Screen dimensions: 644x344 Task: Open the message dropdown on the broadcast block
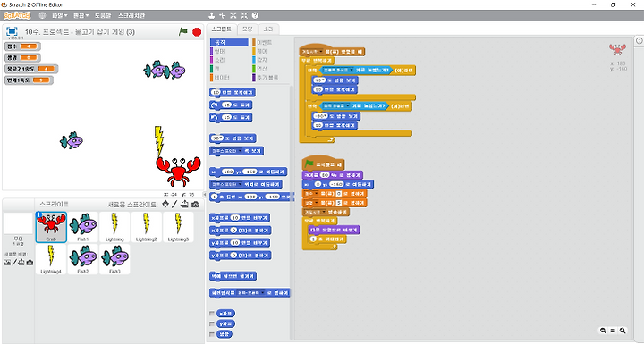pyautogui.click(x=324, y=213)
